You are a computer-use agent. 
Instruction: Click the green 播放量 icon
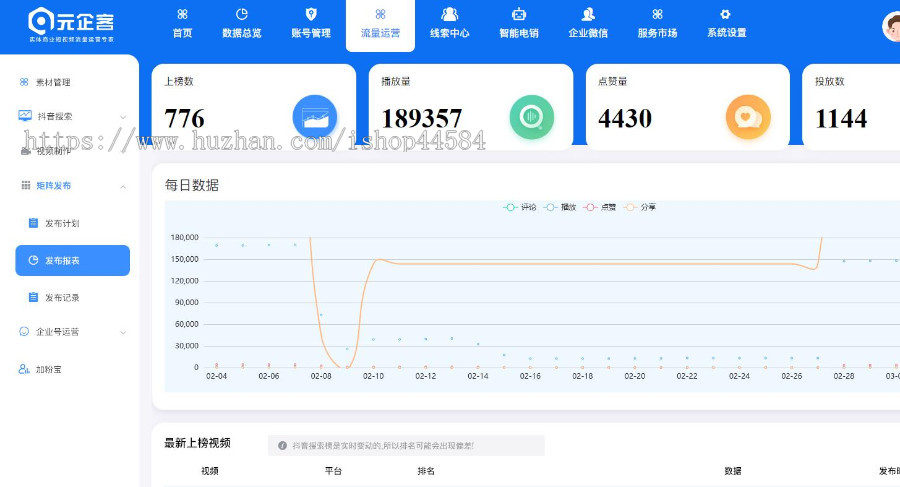[x=532, y=117]
